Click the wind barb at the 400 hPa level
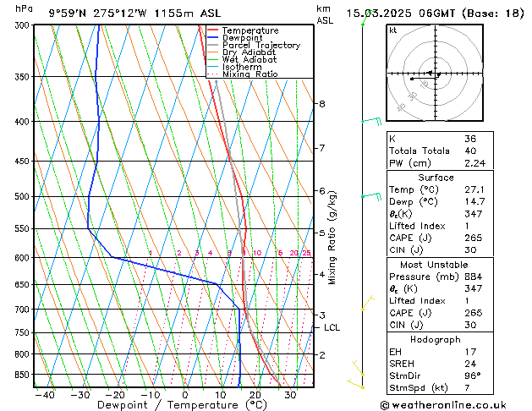532x411 pixels. click(x=372, y=121)
